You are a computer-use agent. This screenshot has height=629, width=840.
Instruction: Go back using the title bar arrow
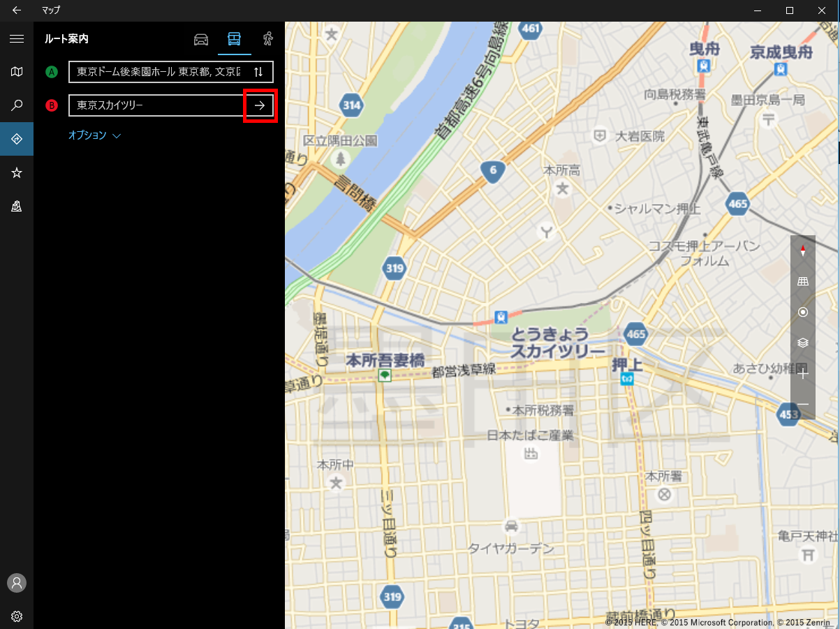tap(17, 10)
